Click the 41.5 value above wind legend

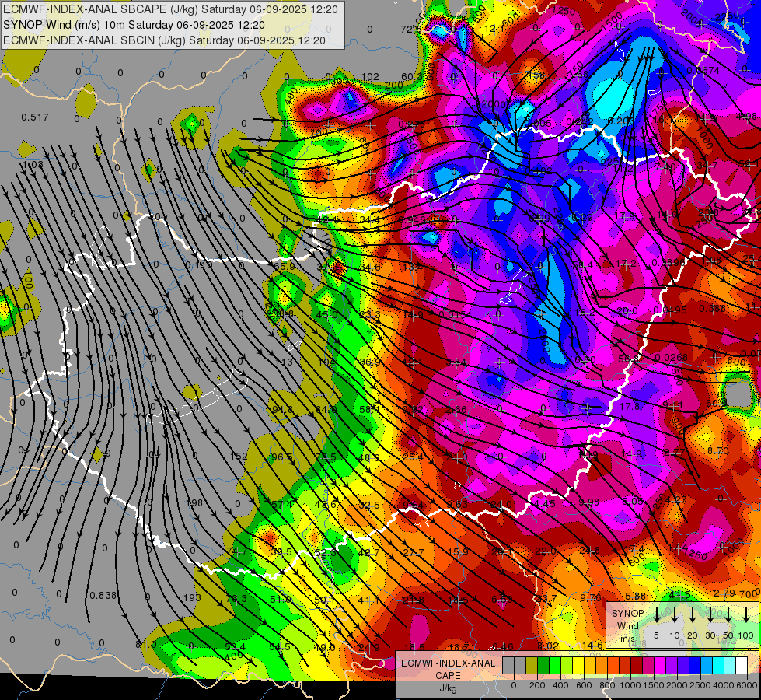tap(679, 595)
